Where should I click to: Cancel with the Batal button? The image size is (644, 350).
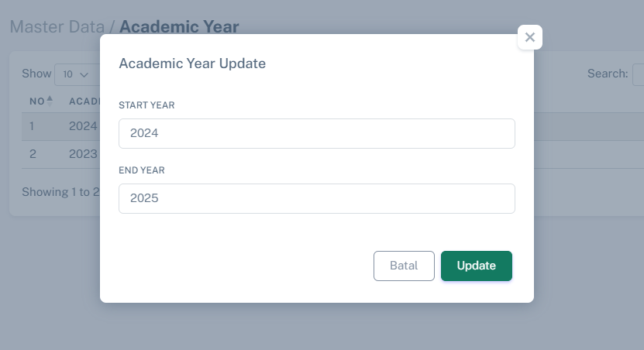click(x=404, y=266)
